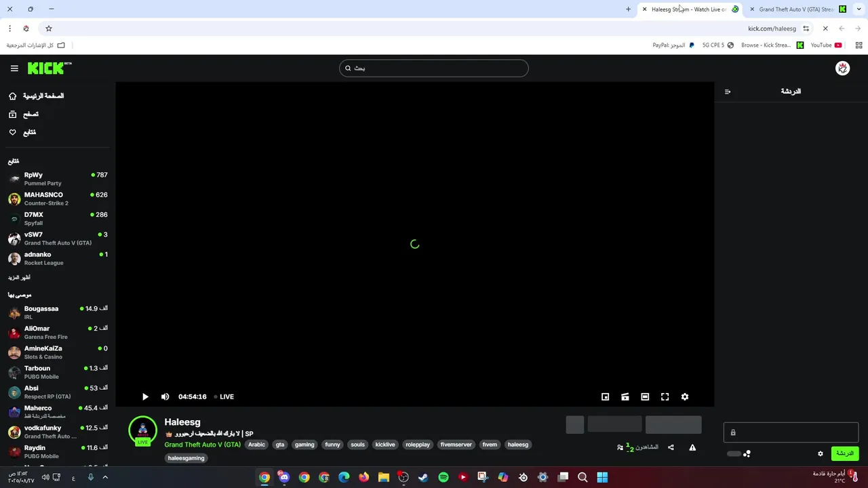This screenshot has width=868, height=488.
Task: Open the PayPal bookmark
Action: [673, 45]
